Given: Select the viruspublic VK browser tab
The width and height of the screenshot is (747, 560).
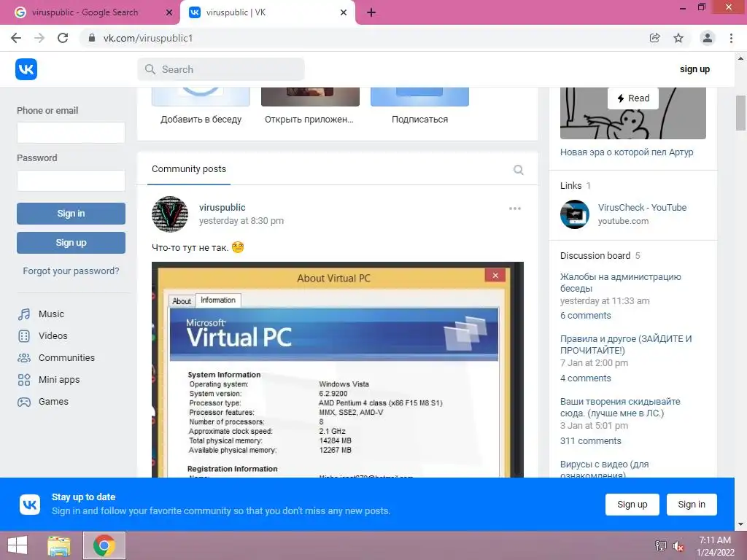Looking at the screenshot, I should point(268,13).
